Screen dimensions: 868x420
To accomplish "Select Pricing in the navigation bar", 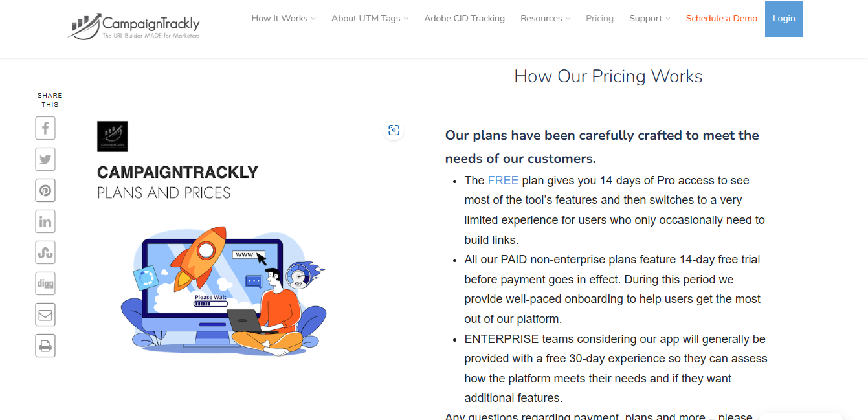I will point(599,18).
